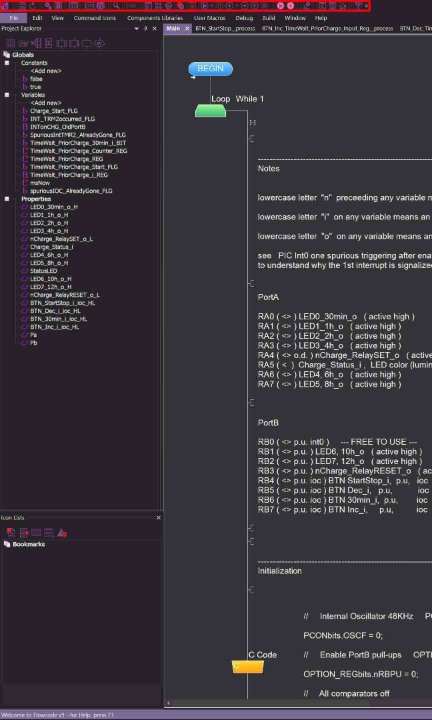Image resolution: width=432 pixels, height=720 pixels.
Task: Select the property BTN_StartStop_i_ioc_HL
Action: click(x=62, y=303)
